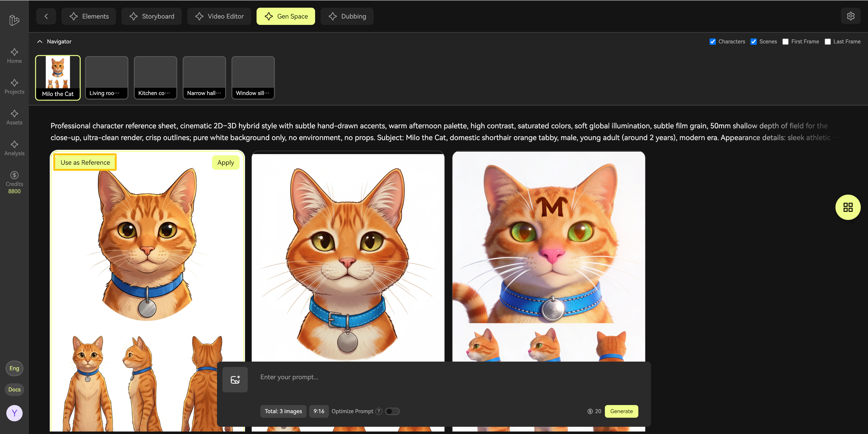Open the Assets panel from the sidebar
Image resolution: width=868 pixels, height=434 pixels.
[x=14, y=117]
